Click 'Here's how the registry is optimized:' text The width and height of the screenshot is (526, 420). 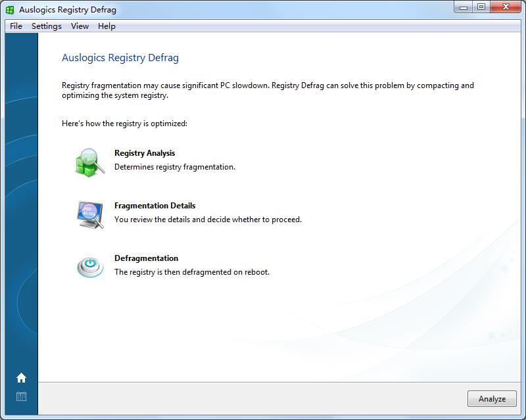pyautogui.click(x=124, y=124)
